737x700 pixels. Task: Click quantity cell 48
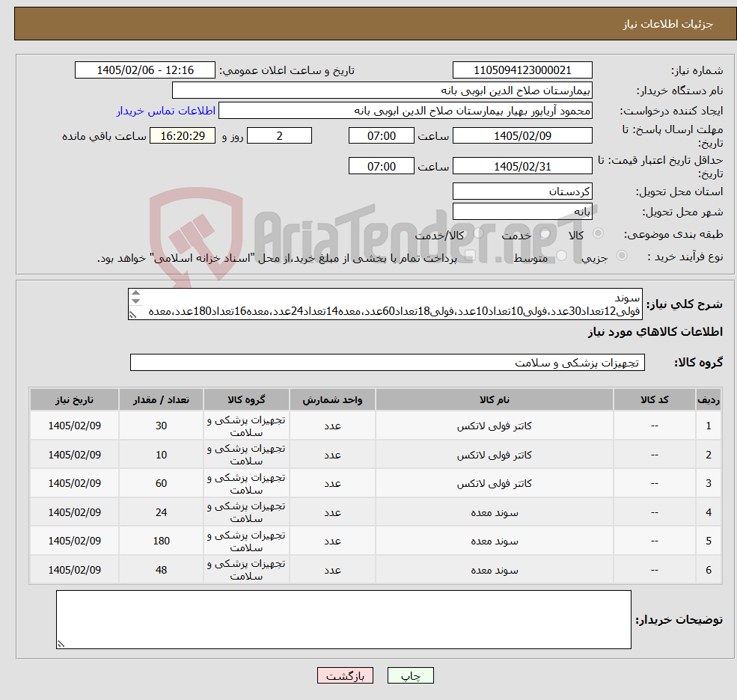click(161, 570)
